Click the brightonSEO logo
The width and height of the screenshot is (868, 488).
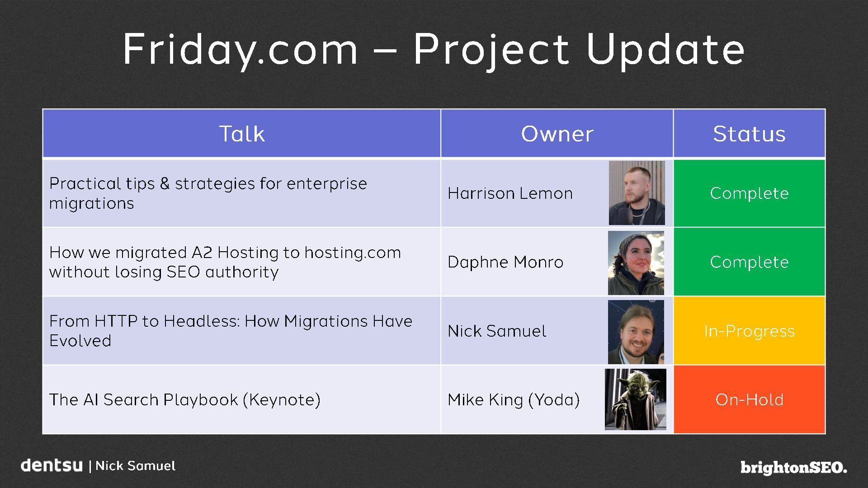794,468
